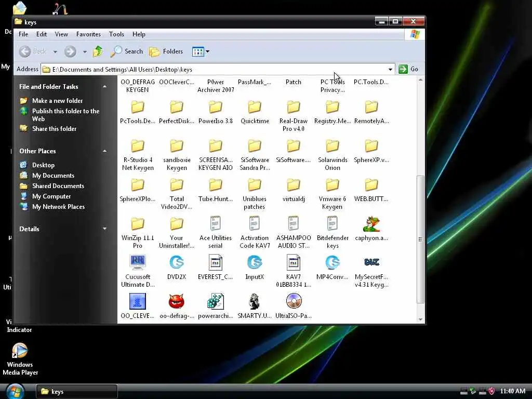The width and height of the screenshot is (532, 399).
Task: Click Publish this folder to the Web
Action: pos(65,115)
